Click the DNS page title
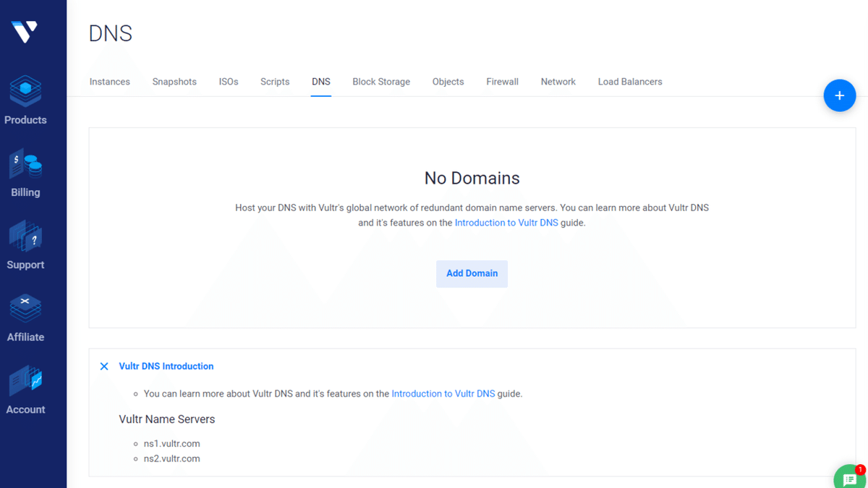Image resolution: width=868 pixels, height=488 pixels. point(111,33)
